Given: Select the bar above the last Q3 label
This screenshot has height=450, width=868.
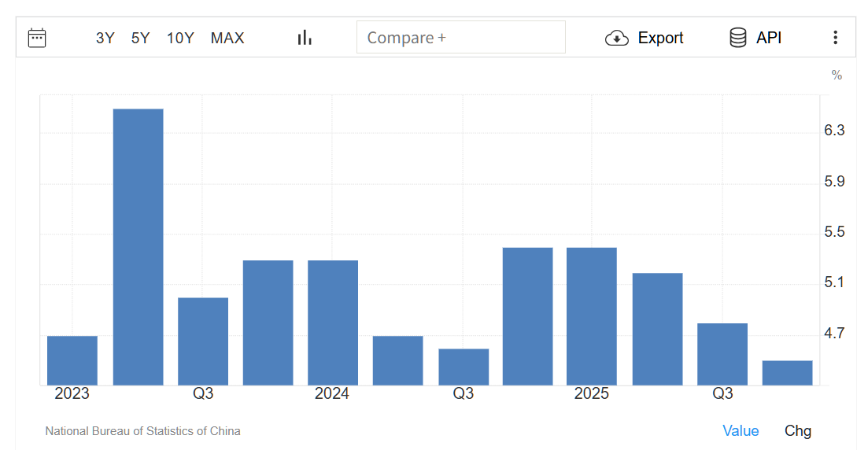Looking at the screenshot, I should point(722,354).
